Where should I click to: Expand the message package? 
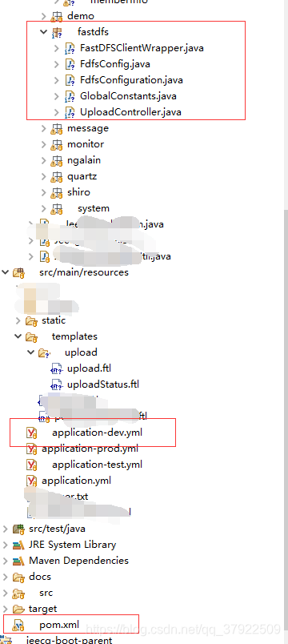pos(44,128)
